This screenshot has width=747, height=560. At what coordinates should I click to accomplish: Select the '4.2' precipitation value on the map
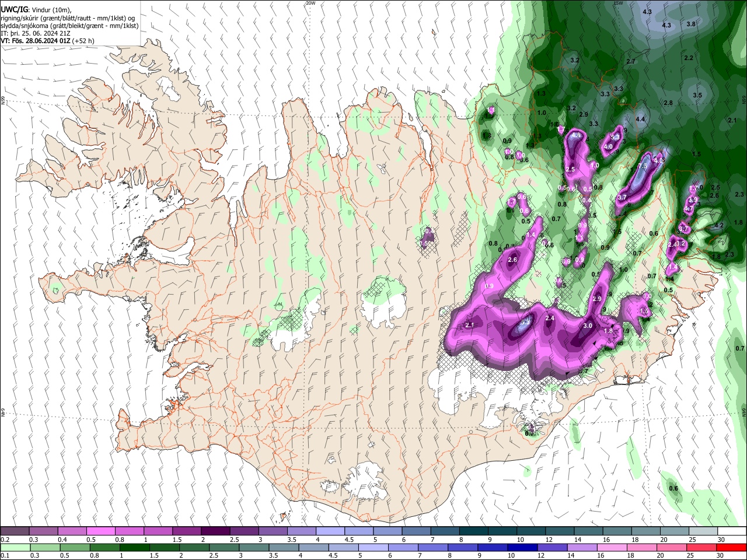(x=719, y=225)
